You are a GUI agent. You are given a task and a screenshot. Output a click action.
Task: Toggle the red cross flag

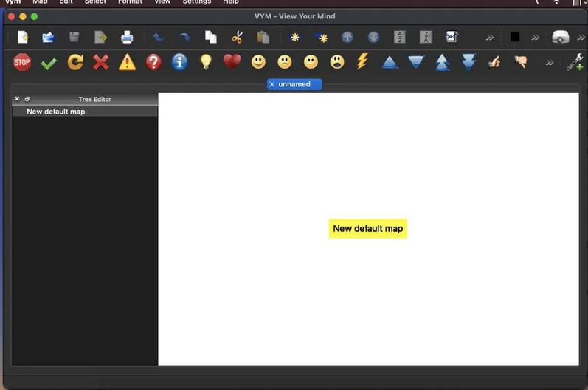[101, 62]
